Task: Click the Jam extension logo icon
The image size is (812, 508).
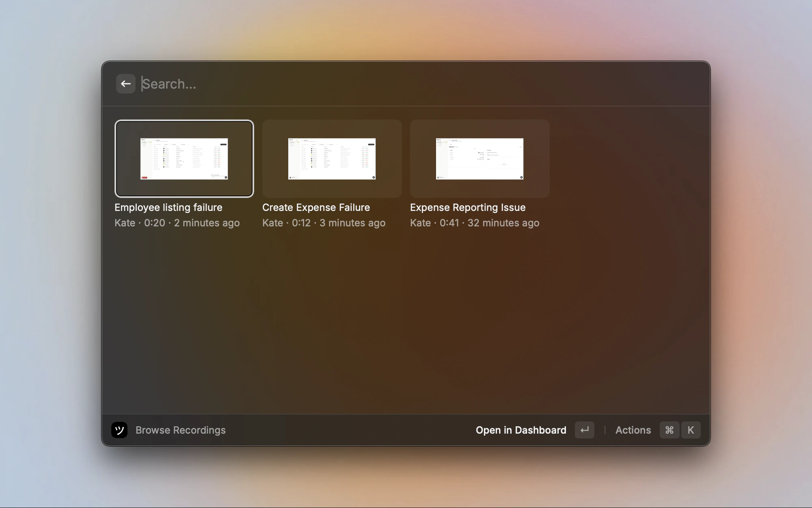Action: click(x=119, y=430)
